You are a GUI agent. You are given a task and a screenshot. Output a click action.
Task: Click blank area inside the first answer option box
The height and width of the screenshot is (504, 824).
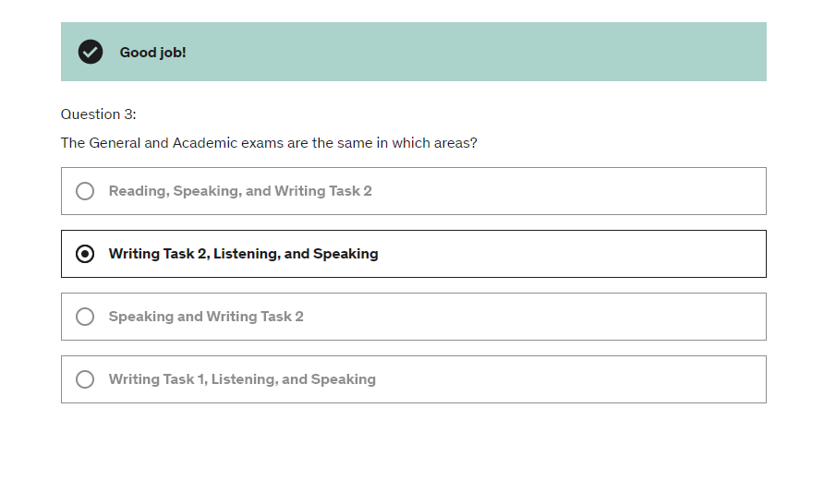click(x=573, y=191)
